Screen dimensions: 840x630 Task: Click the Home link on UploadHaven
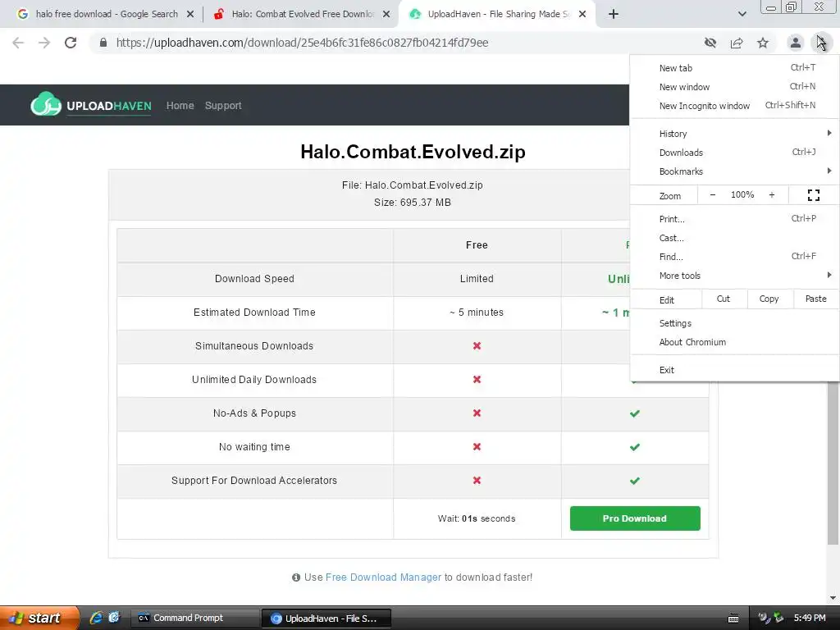(x=180, y=106)
